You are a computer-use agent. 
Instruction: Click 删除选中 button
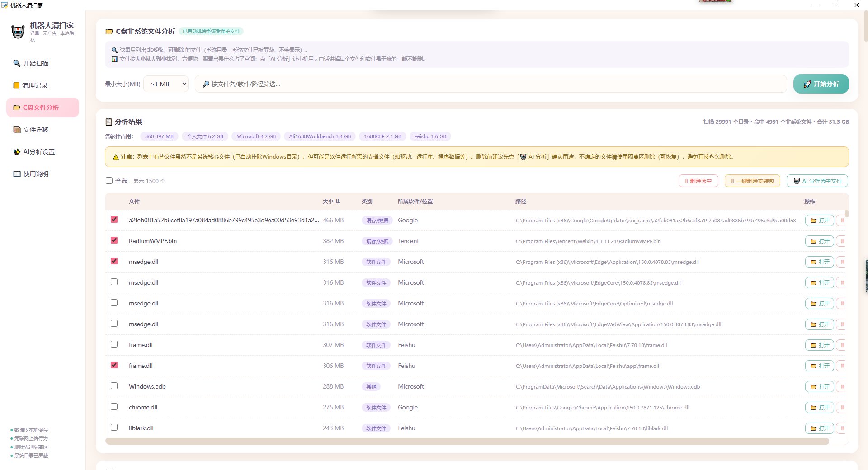pos(698,181)
